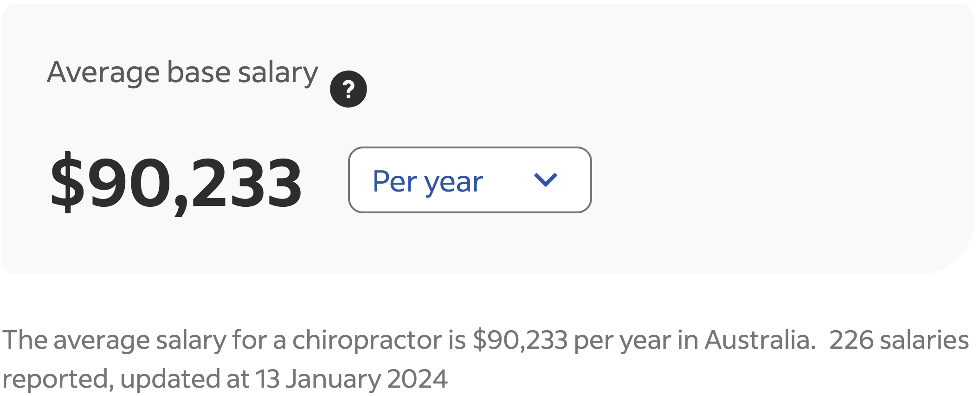Click the word "salary" in the card heading
The image size is (980, 396).
pyautogui.click(x=277, y=73)
